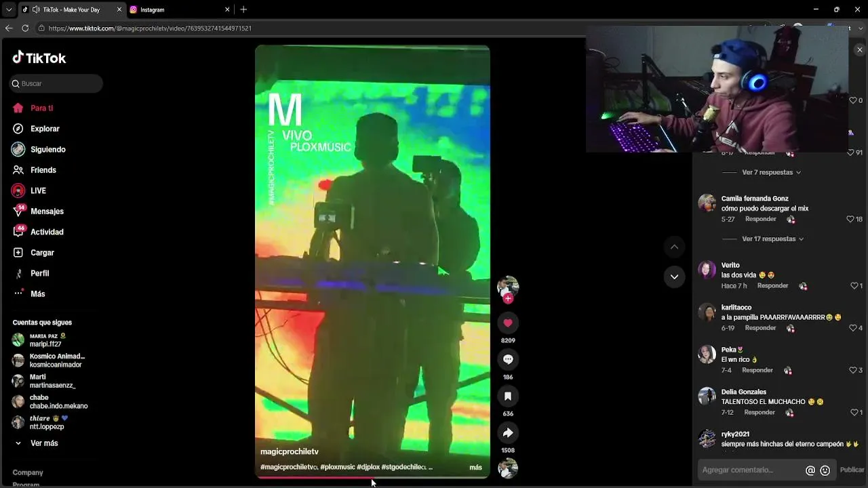Open the TikTok logo home link

(39, 58)
